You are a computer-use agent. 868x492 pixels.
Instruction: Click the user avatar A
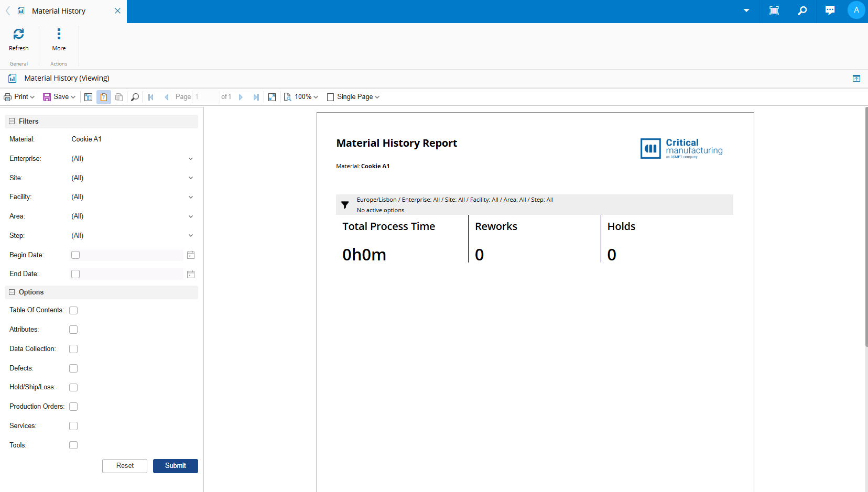[856, 10]
